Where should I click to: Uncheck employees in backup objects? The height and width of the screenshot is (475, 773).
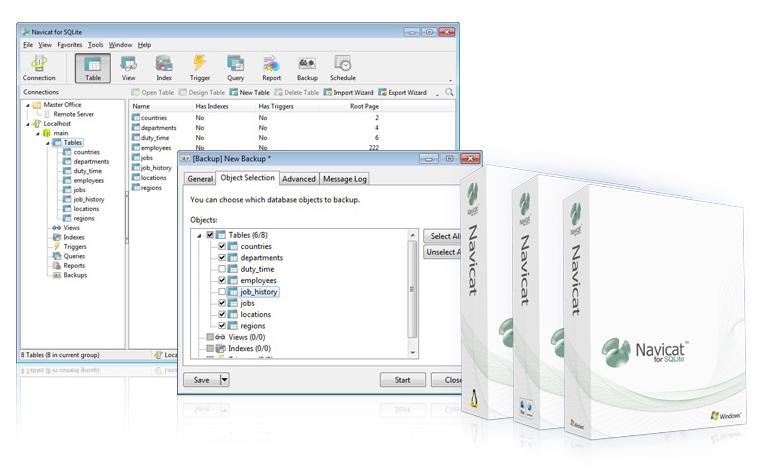click(x=222, y=280)
